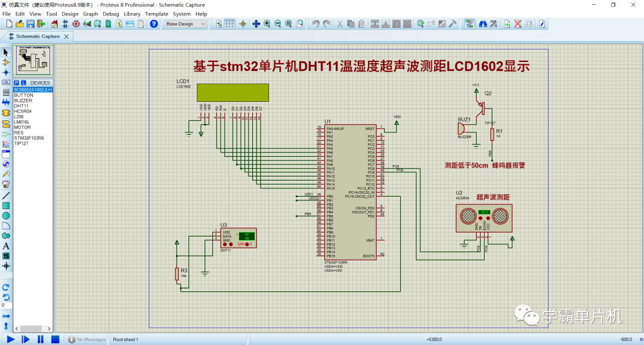644x345 pixels.
Task: Select the Terminal mode tool
Action: pyautogui.click(x=5, y=123)
